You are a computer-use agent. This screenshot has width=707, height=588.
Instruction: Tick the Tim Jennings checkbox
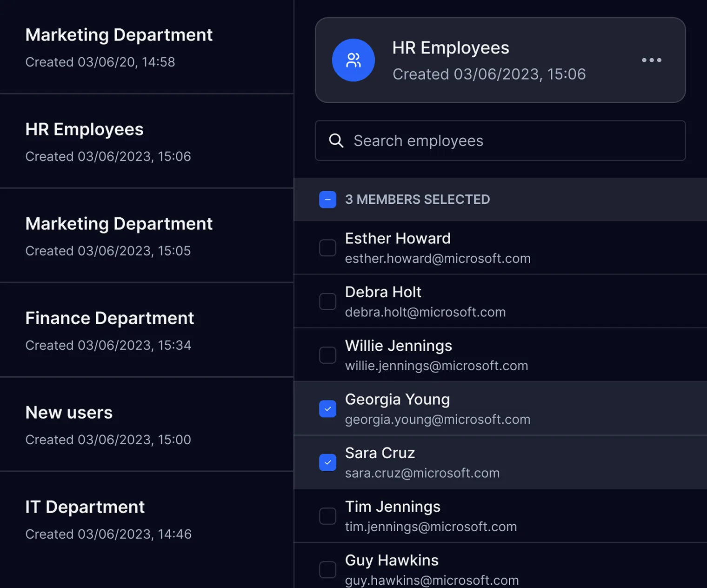tap(327, 516)
